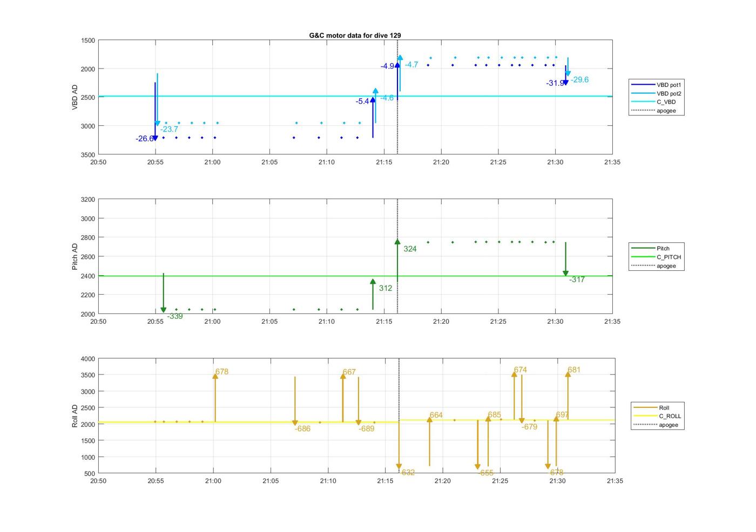756x532 pixels.
Task: Click the "4000" tick on Roll axis
Action: point(88,359)
